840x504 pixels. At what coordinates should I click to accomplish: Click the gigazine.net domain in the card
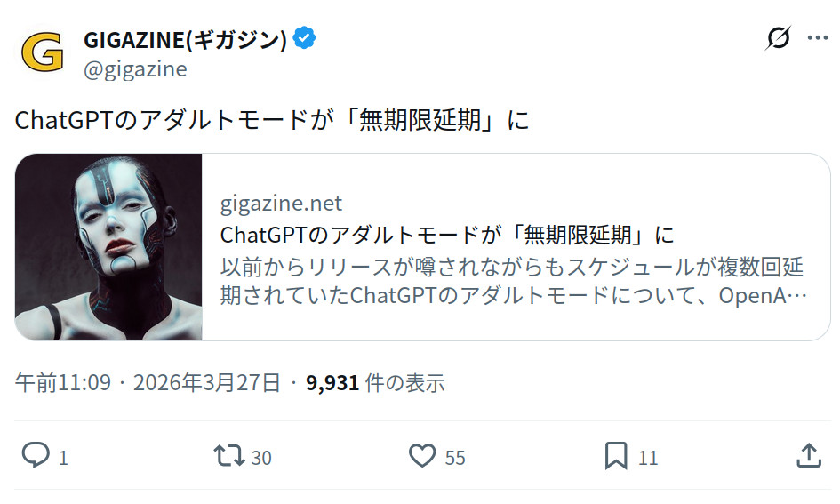click(281, 204)
